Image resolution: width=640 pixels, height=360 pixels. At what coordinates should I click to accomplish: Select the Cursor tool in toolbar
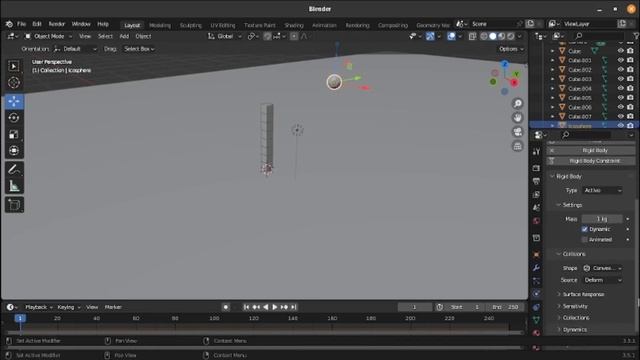pos(14,83)
